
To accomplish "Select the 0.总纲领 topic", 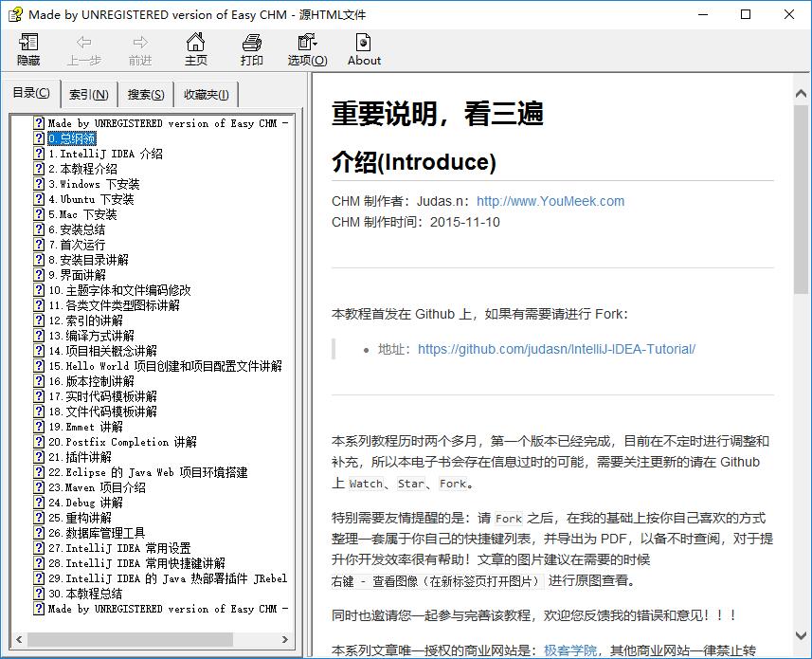I will [72, 138].
